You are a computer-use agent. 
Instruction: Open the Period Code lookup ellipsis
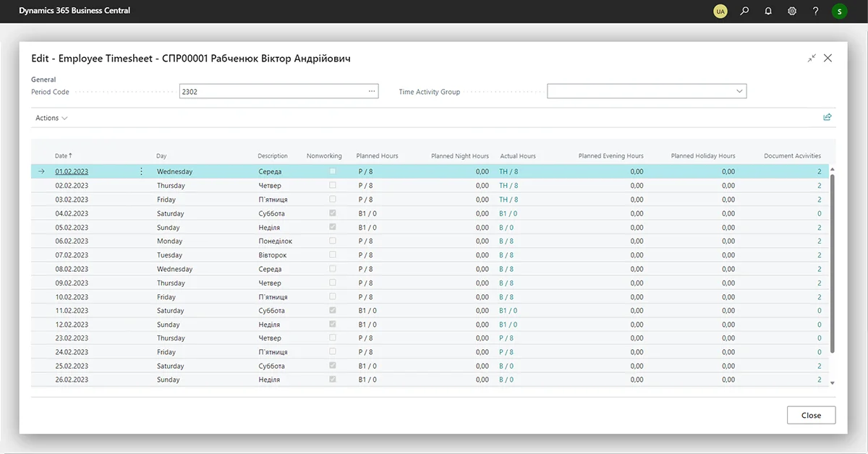(372, 92)
